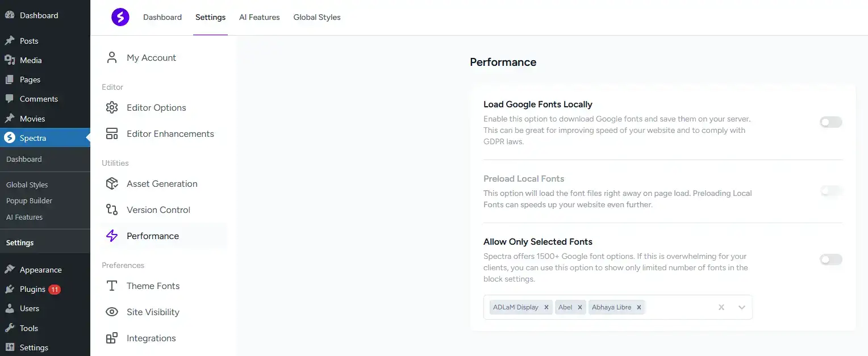Select the Asset Generation cube icon
The image size is (868, 356).
[x=112, y=183]
